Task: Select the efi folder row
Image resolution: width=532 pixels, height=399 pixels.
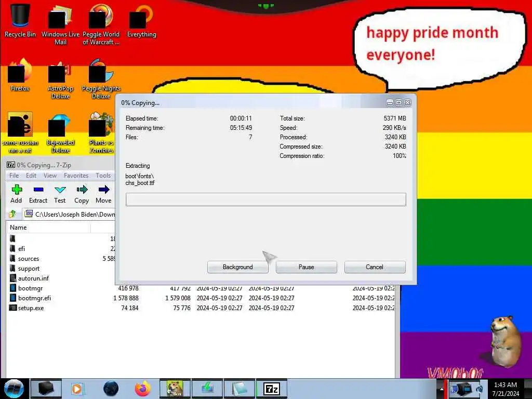Action: pos(61,249)
